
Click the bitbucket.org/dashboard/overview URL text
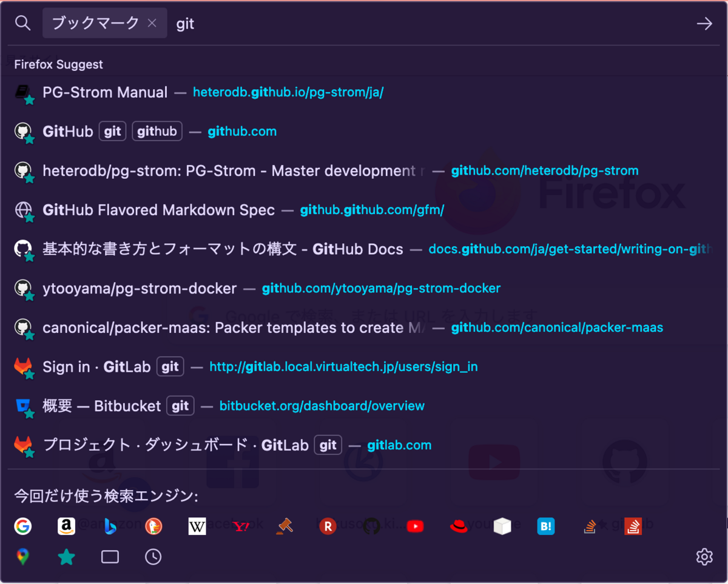pyautogui.click(x=322, y=406)
